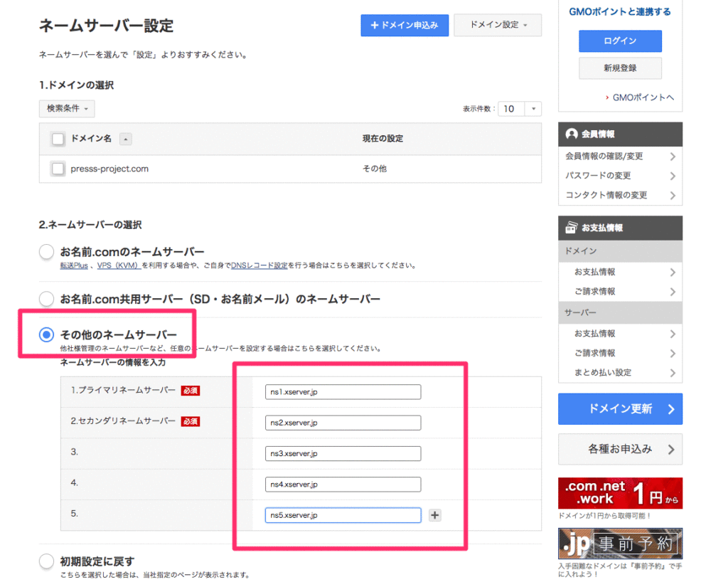Viewport: 728px width, 587px height.
Task: Click the .com .net .work 1円 banner
Action: point(620,493)
